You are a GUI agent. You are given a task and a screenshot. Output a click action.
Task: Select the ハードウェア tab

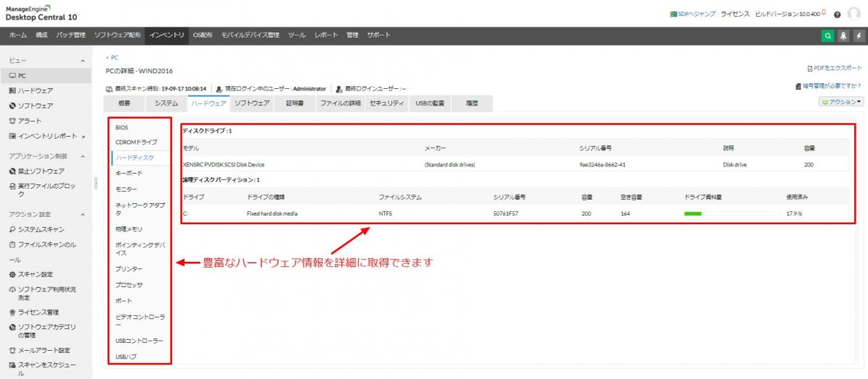coord(208,103)
